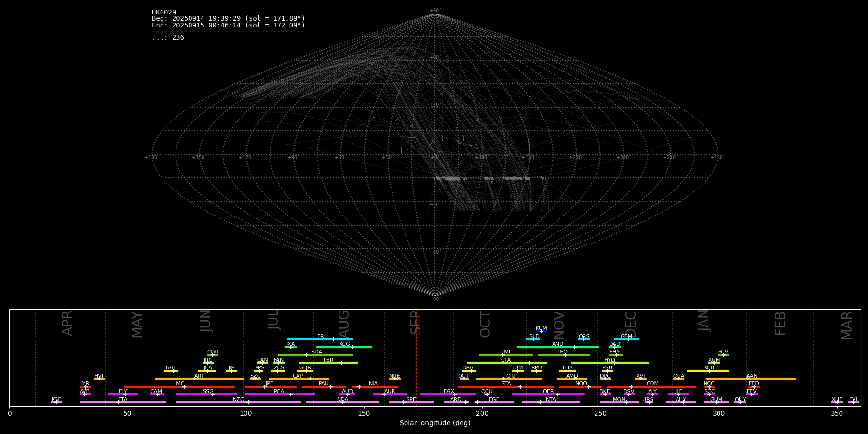868x434 pixels.
Task: Click the AAN shower label
Action: [x=752, y=376]
